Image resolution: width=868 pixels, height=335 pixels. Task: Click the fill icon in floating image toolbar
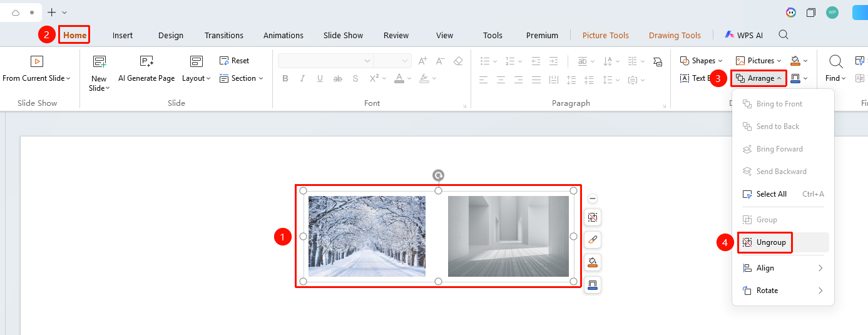point(593,262)
